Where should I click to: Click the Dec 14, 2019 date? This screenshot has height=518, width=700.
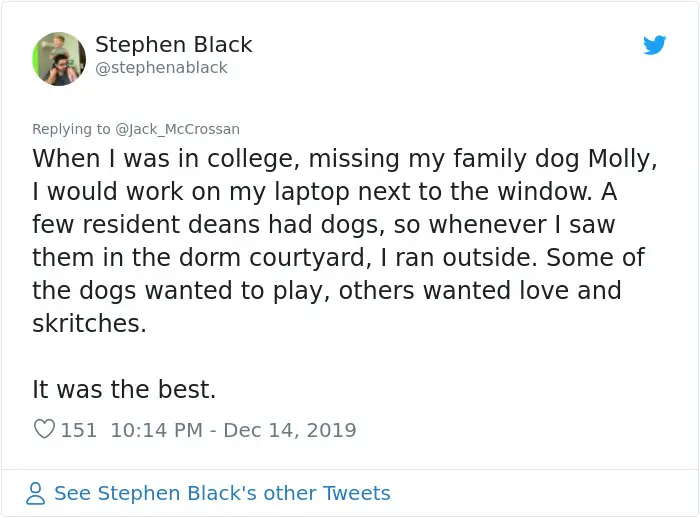[x=289, y=430]
